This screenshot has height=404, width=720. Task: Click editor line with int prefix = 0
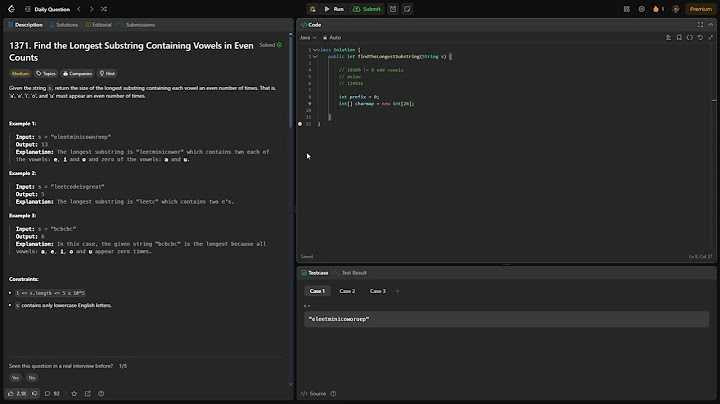[x=359, y=97]
